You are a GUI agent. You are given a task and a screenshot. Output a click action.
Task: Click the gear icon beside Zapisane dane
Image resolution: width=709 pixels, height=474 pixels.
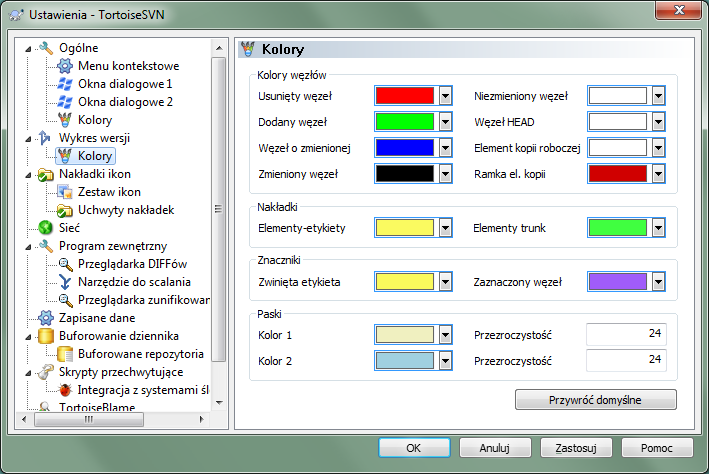[x=46, y=318]
